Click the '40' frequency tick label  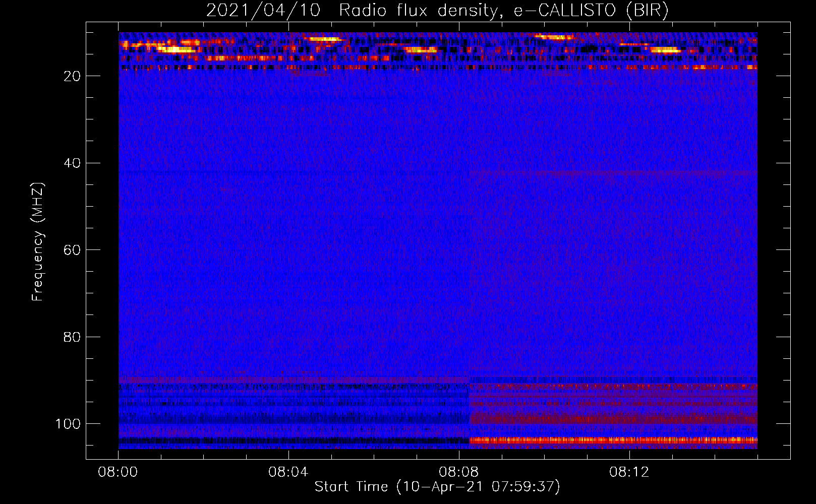tap(72, 163)
